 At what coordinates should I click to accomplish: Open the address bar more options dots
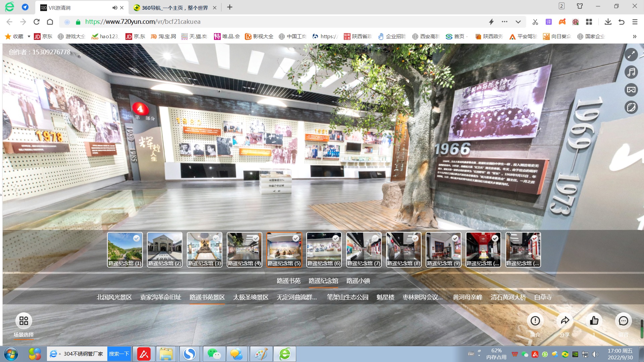pyautogui.click(x=504, y=22)
